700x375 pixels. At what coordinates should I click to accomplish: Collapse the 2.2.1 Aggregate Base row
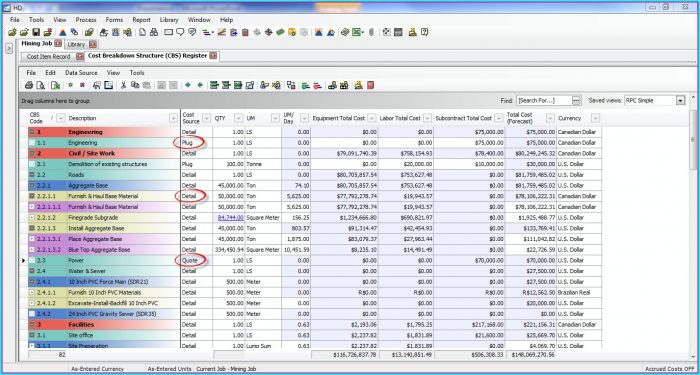coord(32,186)
